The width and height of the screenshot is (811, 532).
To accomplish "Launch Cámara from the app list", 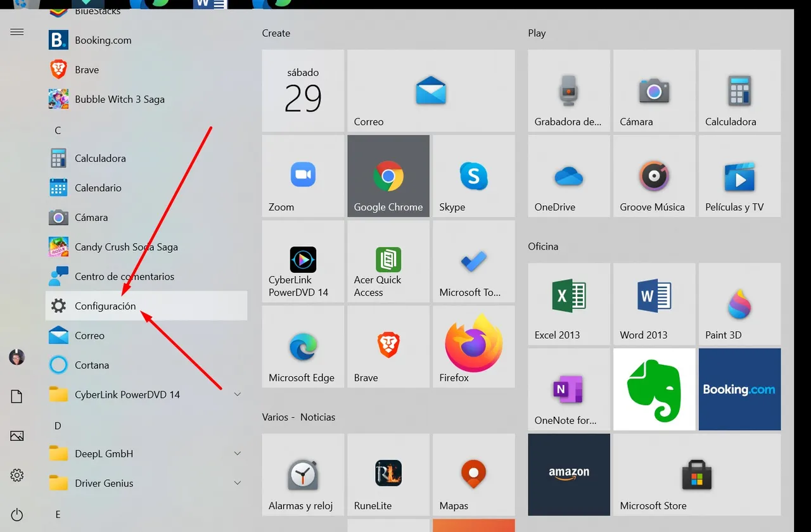I will pyautogui.click(x=146, y=217).
